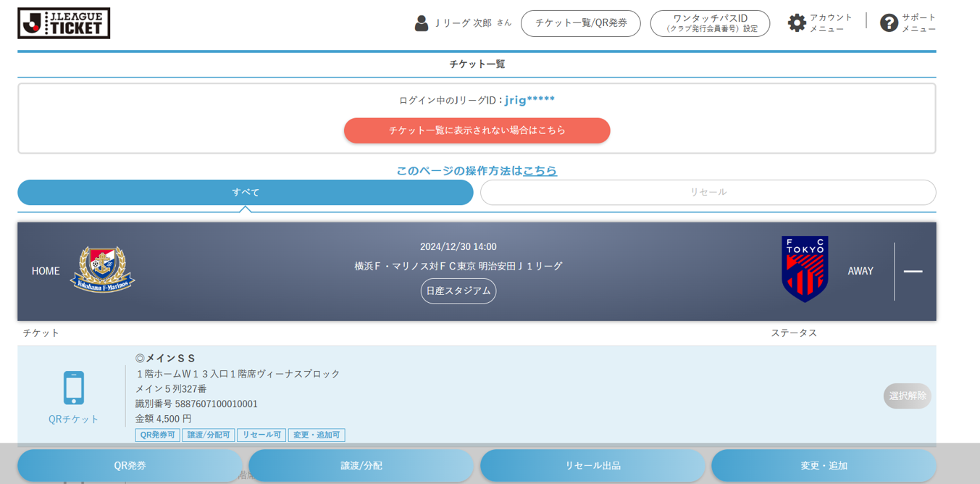Click the FC Tokyo emblem
The height and width of the screenshot is (484, 980).
click(x=805, y=270)
